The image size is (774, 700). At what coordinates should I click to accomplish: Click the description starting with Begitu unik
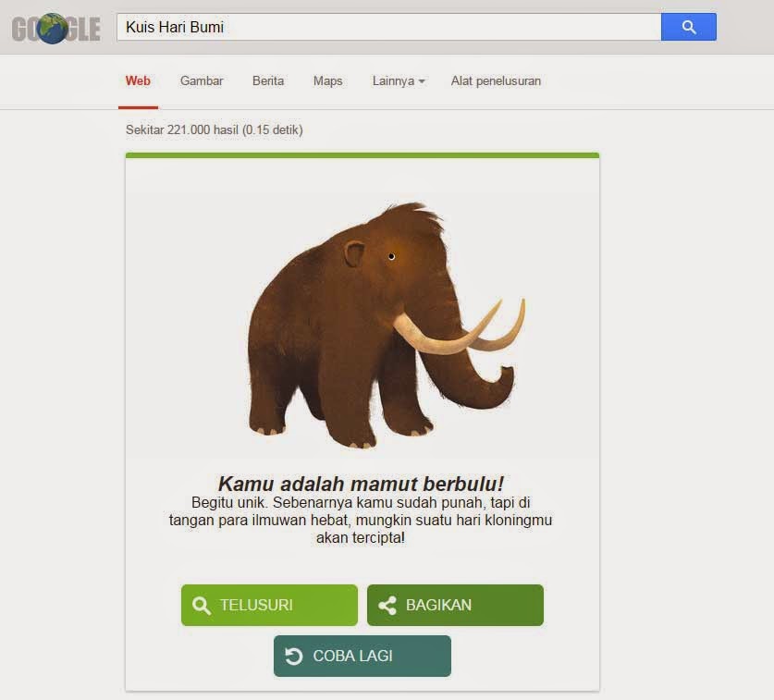[361, 520]
